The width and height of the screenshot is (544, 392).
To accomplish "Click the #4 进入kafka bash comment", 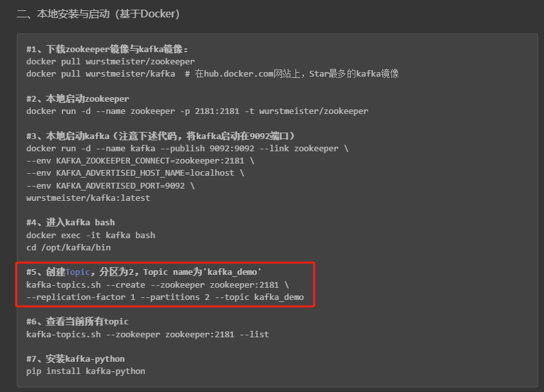I will tap(71, 223).
